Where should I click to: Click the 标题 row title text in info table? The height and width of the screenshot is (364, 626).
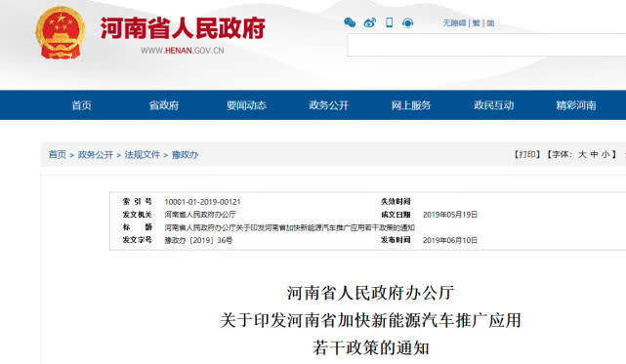coord(289,227)
